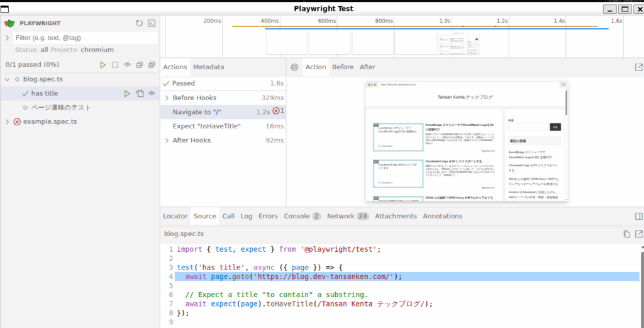
Task: Expand the example.spec.ts tree node
Action: (8, 122)
